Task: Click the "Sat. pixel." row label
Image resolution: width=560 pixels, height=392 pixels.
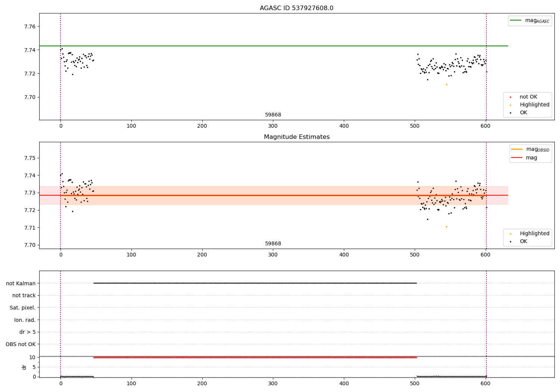Action: (x=22, y=308)
